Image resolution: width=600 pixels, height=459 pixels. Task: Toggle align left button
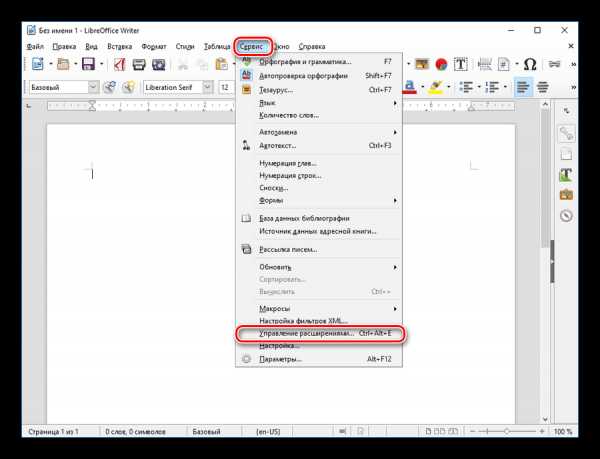pos(523,87)
